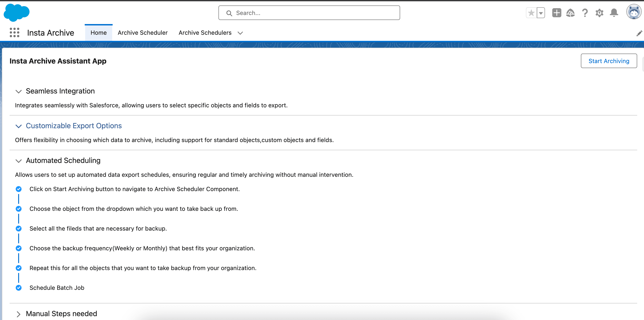Viewport: 644px width, 320px height.
Task: Collapse the Automated Scheduling section chevron
Action: (x=18, y=161)
